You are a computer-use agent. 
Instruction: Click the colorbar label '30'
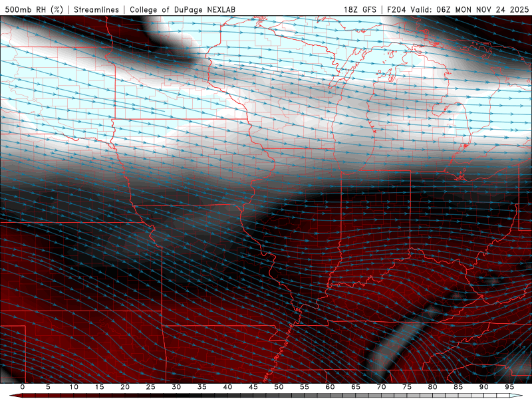(176, 387)
